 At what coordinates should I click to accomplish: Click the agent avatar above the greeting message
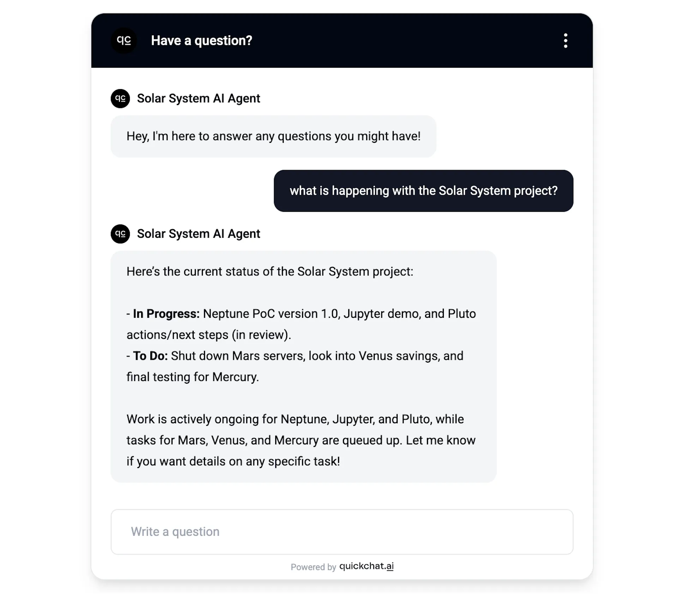point(120,98)
